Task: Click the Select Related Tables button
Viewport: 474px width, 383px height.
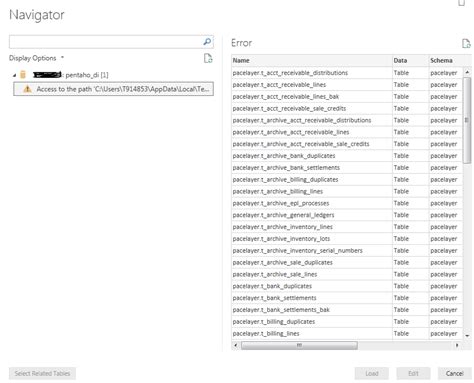Action: (42, 373)
